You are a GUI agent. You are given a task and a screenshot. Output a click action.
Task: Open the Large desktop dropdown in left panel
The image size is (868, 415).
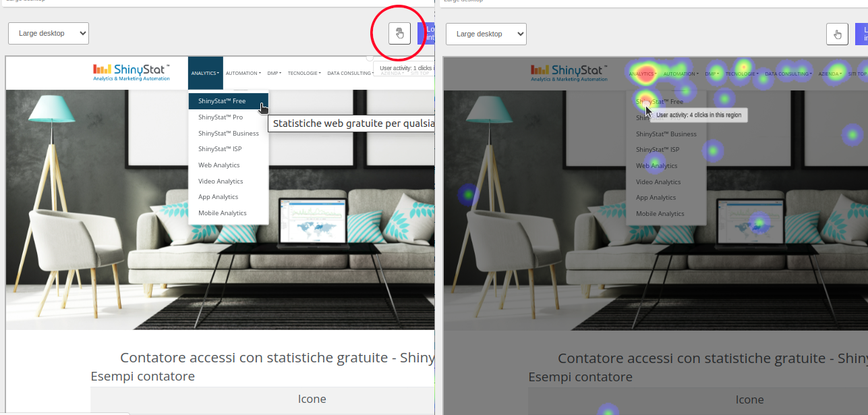point(49,33)
